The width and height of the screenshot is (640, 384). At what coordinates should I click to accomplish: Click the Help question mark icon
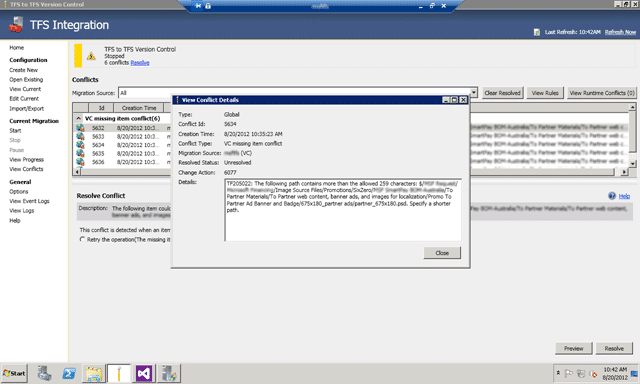click(x=612, y=196)
